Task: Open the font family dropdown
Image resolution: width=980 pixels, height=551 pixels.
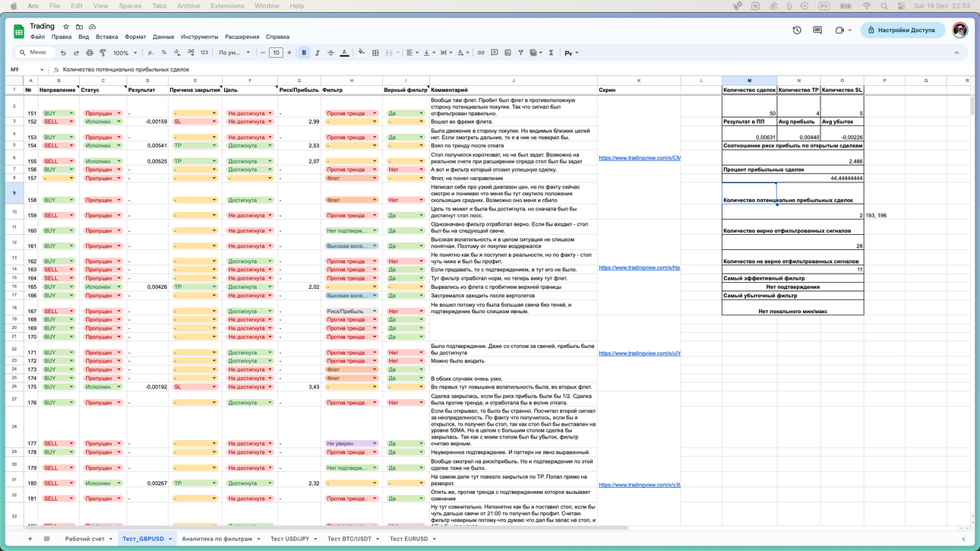Action: (235, 53)
